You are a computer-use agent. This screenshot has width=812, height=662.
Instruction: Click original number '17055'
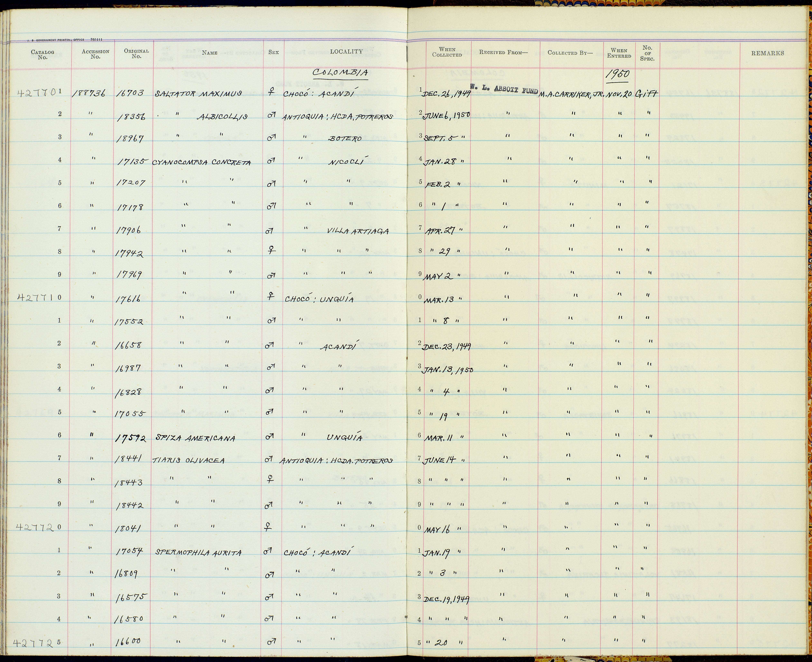coord(131,413)
